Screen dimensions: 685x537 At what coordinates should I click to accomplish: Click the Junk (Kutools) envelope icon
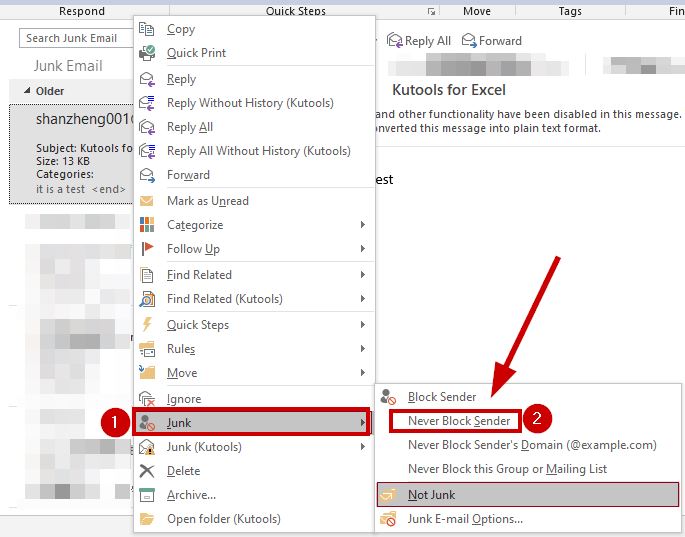tap(147, 447)
